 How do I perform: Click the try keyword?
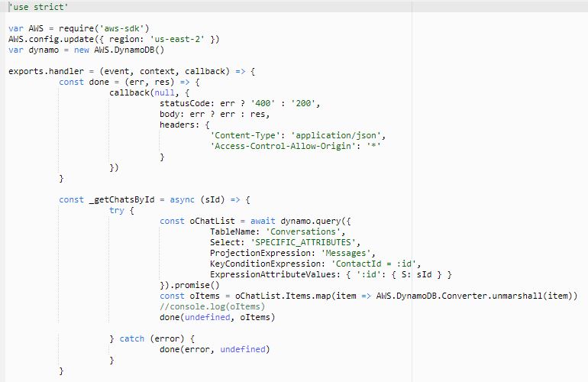(117, 210)
